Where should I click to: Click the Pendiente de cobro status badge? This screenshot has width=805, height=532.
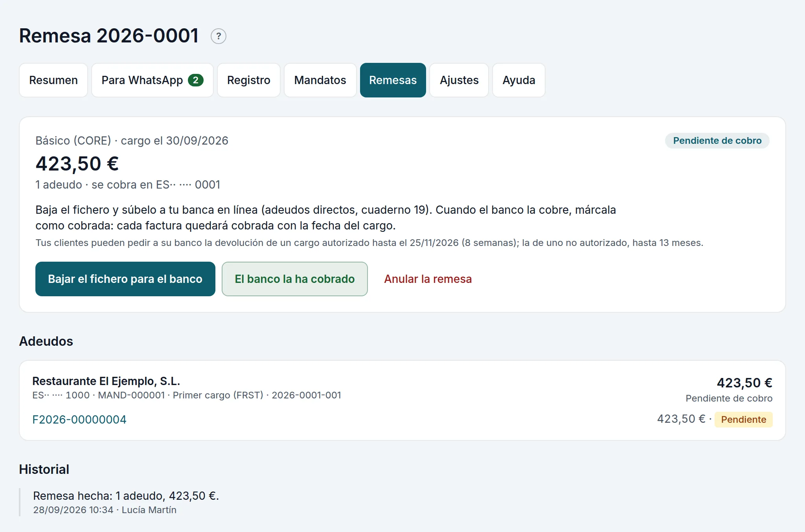click(x=717, y=141)
